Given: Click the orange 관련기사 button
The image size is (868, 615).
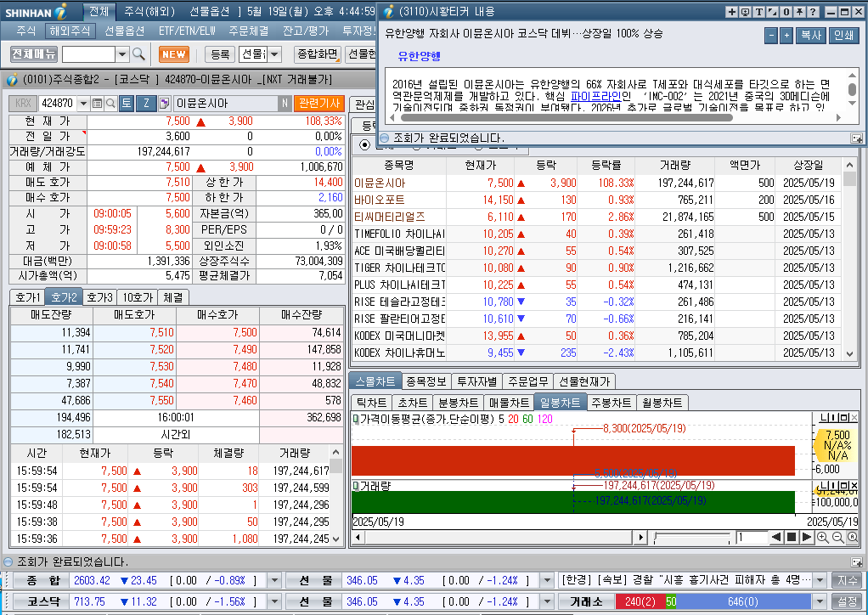Looking at the screenshot, I should click(x=319, y=103).
